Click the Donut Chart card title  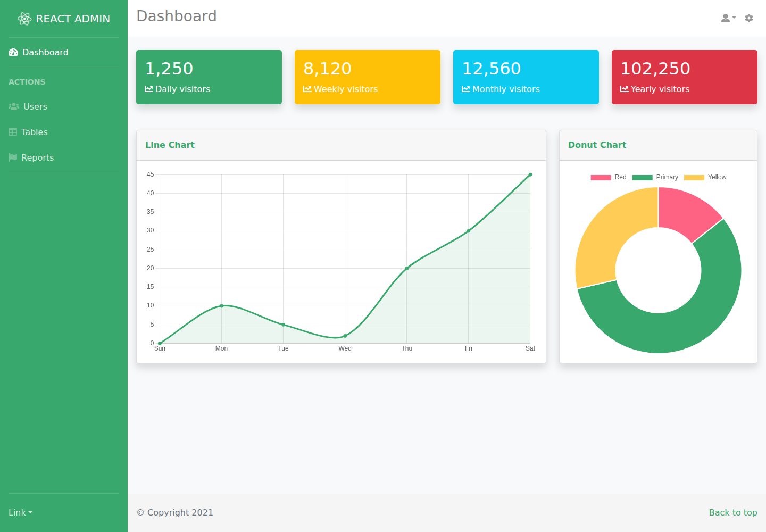[x=597, y=145]
